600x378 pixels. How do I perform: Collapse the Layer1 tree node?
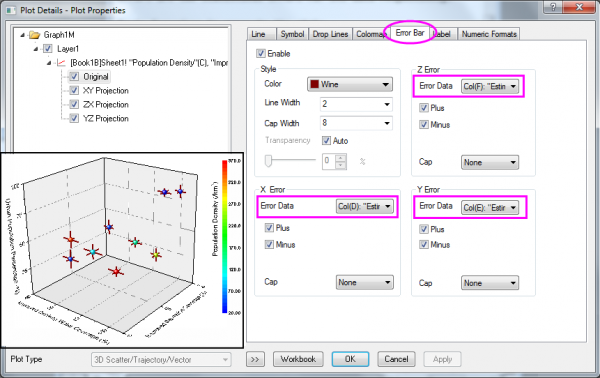click(x=36, y=49)
